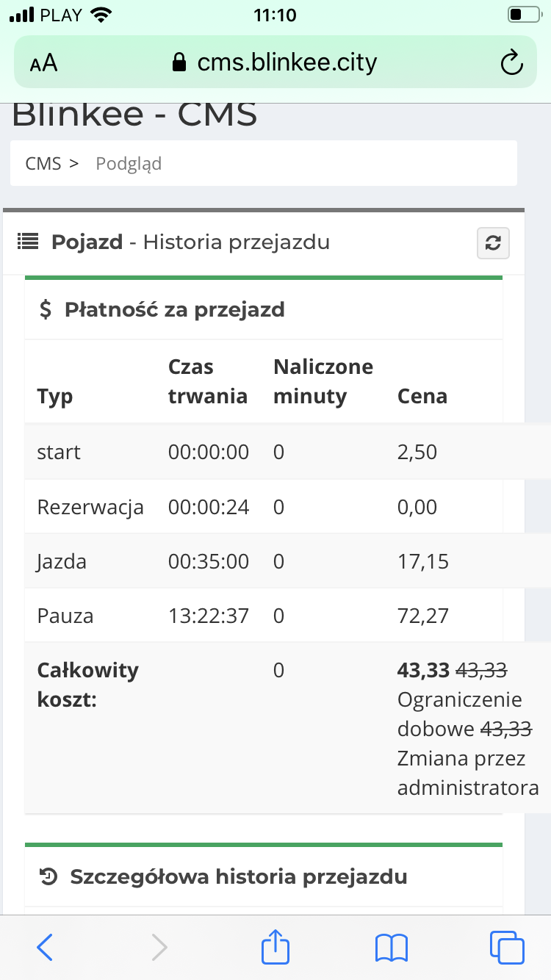Click the Podgląd breadcrumb entry
The height and width of the screenshot is (980, 551).
(129, 163)
